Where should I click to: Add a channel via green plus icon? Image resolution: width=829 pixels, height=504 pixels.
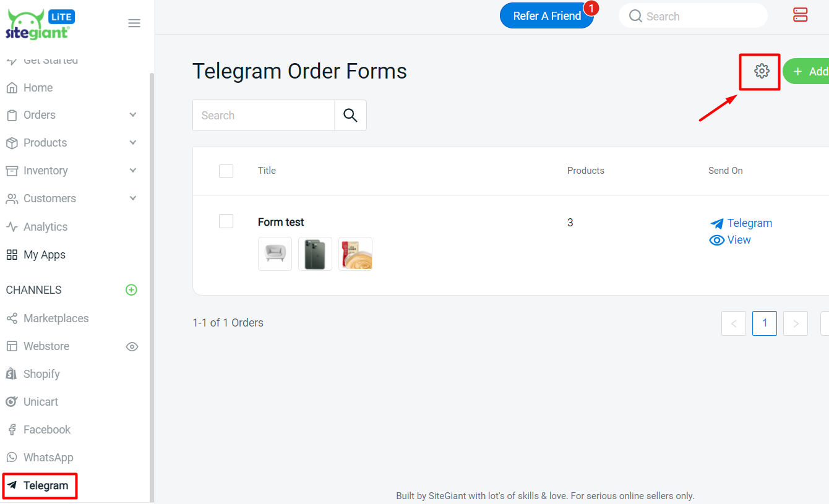[x=131, y=290]
